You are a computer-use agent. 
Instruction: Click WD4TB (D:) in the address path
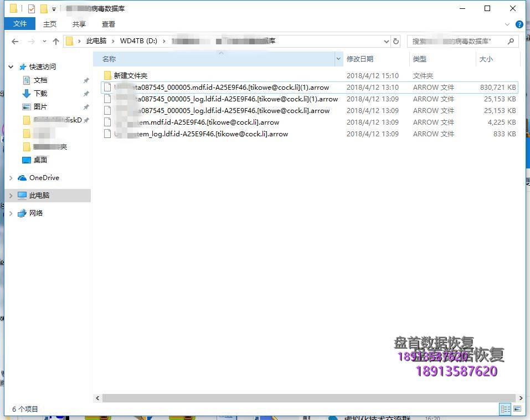pos(138,41)
